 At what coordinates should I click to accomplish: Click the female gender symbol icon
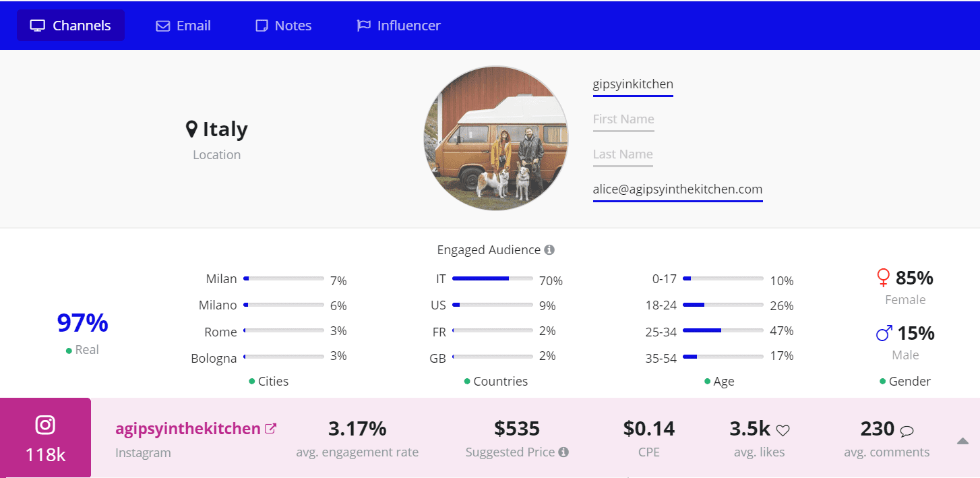(x=883, y=278)
